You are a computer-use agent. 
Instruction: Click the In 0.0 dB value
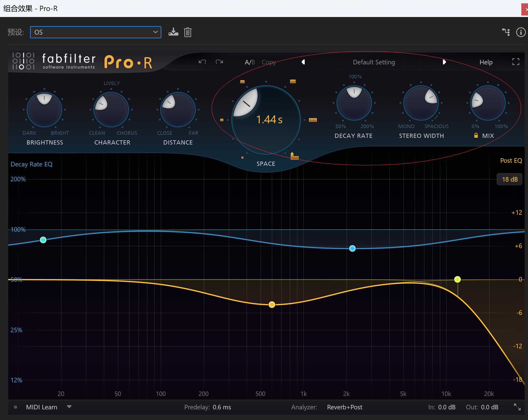[x=447, y=407]
